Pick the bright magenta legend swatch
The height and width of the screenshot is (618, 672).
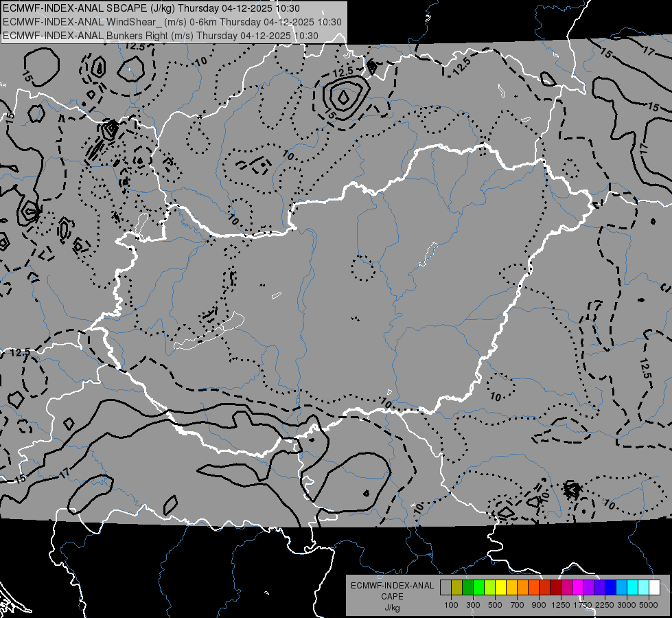[577, 588]
